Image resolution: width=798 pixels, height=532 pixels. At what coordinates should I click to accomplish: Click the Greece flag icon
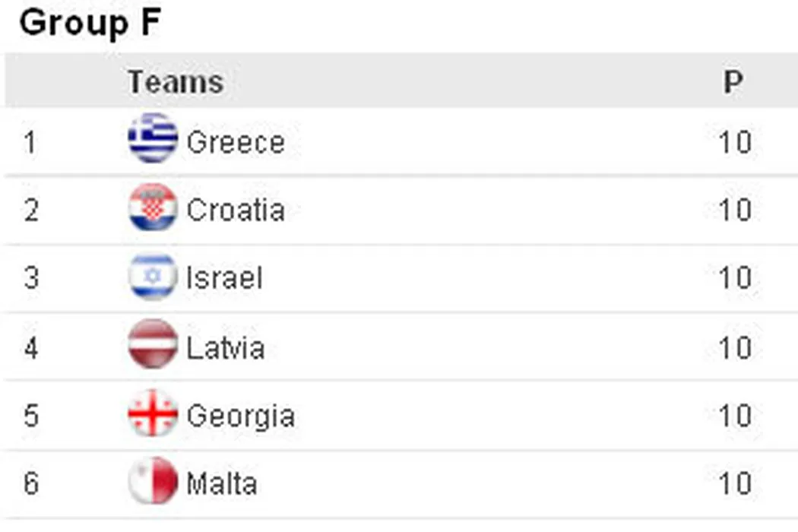point(153,138)
